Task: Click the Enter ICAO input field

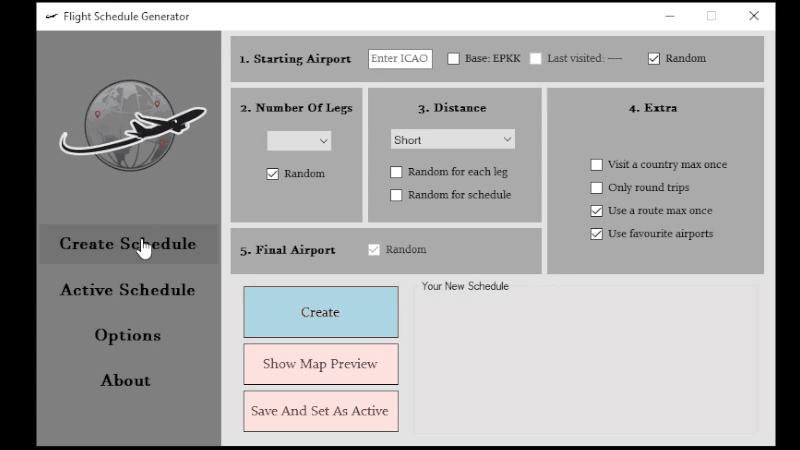Action: click(399, 59)
